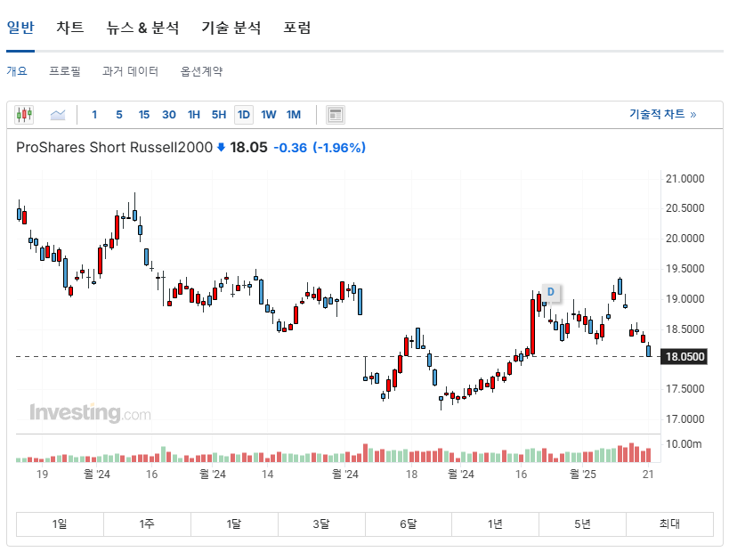Viewport: 729px width, 560px height.
Task: Set chart range to 5년
Action: click(x=582, y=524)
